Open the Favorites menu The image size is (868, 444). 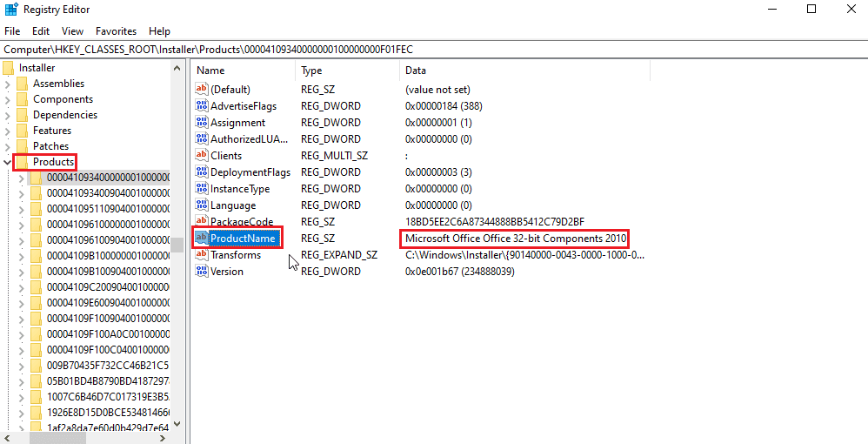tap(117, 31)
